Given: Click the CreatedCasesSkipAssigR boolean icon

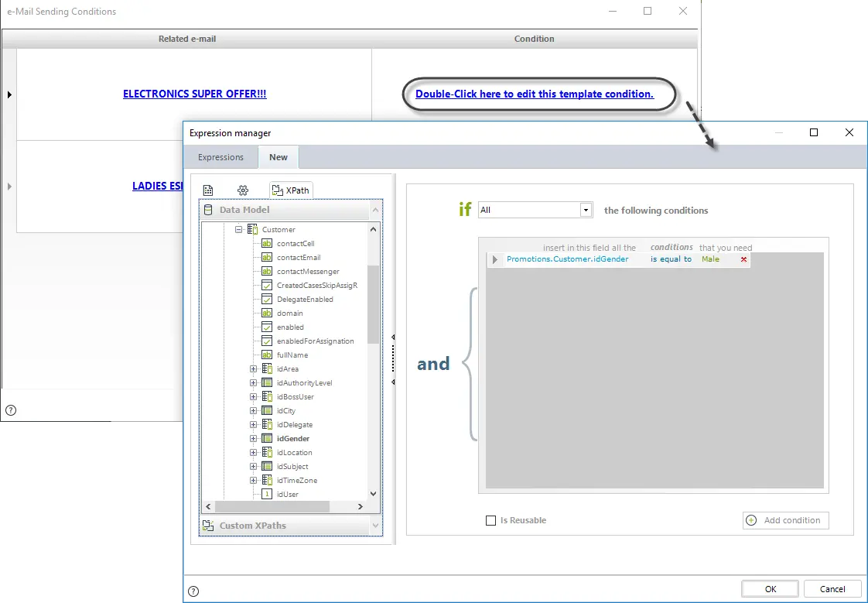Looking at the screenshot, I should coord(267,285).
